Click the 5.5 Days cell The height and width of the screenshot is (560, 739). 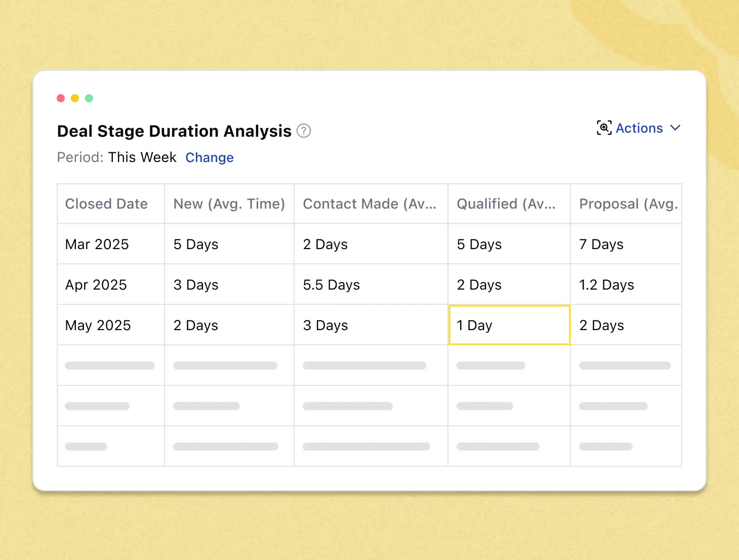click(371, 285)
